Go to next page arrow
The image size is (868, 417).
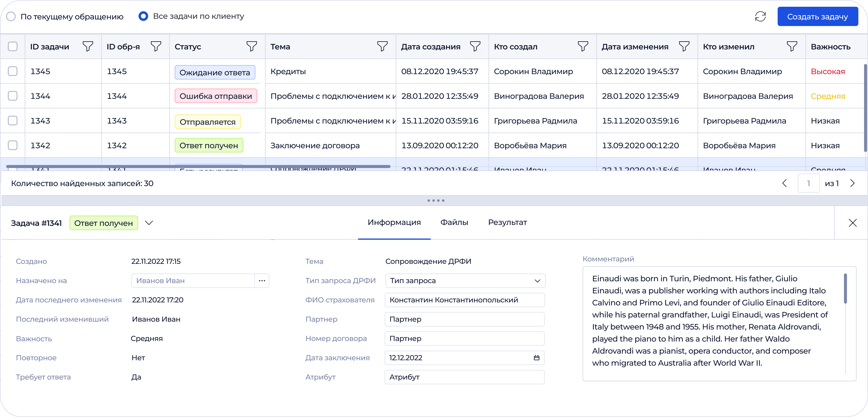click(852, 183)
